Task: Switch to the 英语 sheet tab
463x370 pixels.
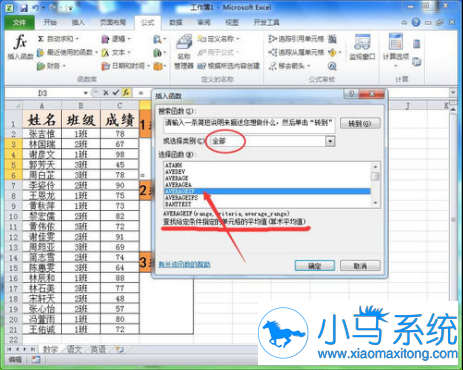Action: [x=98, y=349]
